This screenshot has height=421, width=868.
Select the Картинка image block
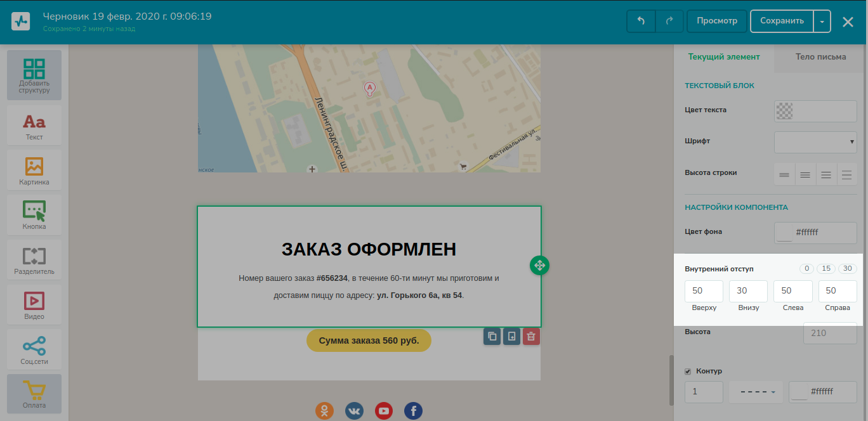[34, 171]
